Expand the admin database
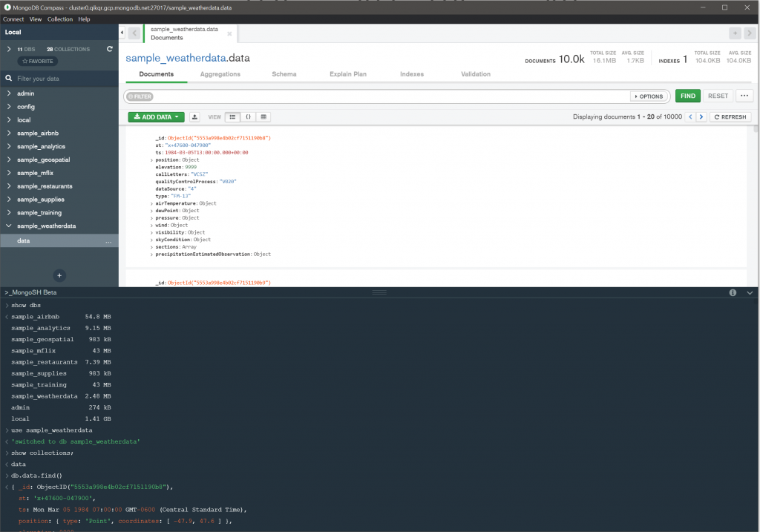 9,93
